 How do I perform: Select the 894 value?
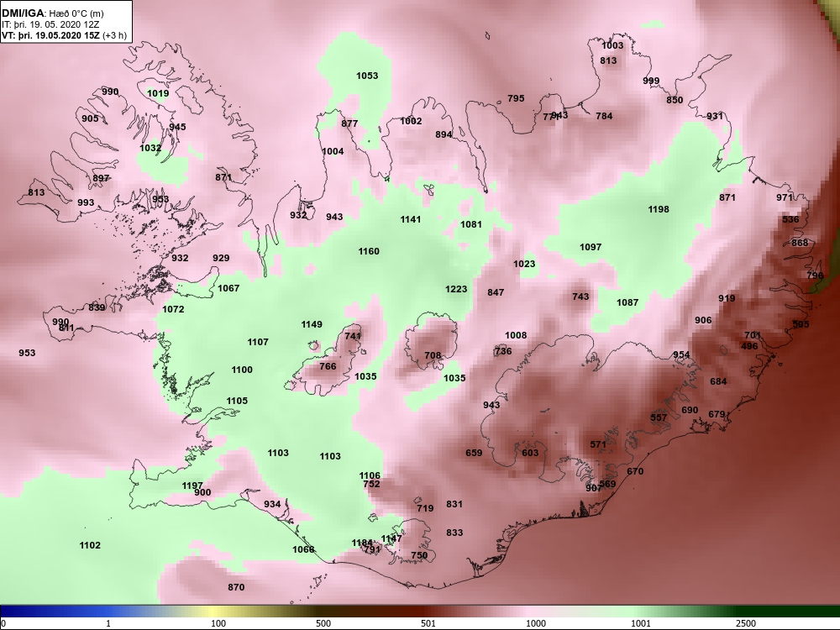click(x=444, y=134)
